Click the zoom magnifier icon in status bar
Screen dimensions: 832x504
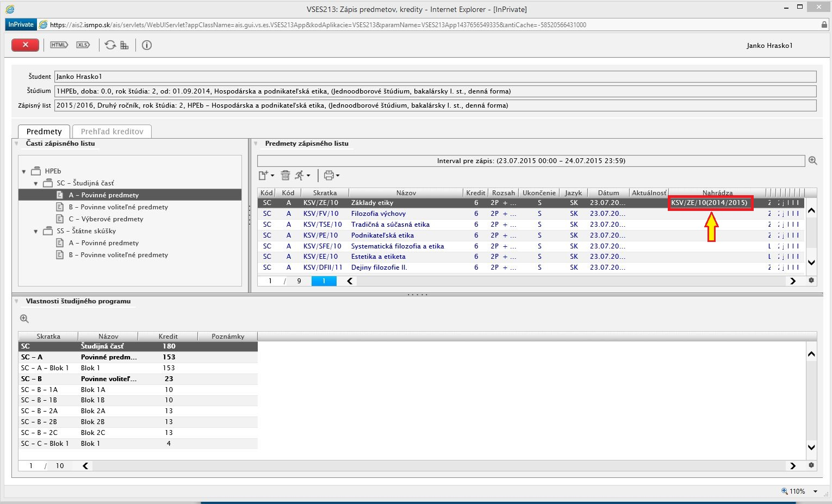point(784,491)
